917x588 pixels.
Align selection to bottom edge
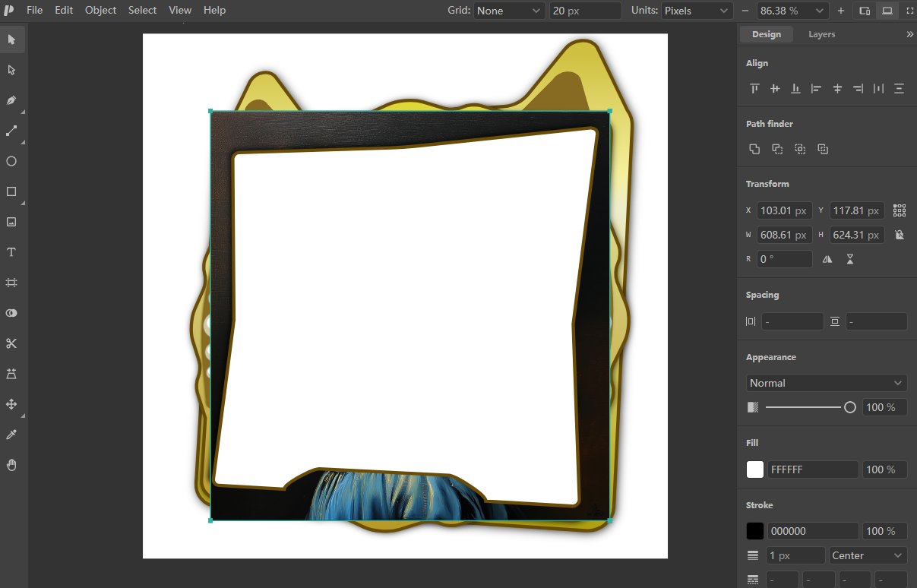point(795,89)
